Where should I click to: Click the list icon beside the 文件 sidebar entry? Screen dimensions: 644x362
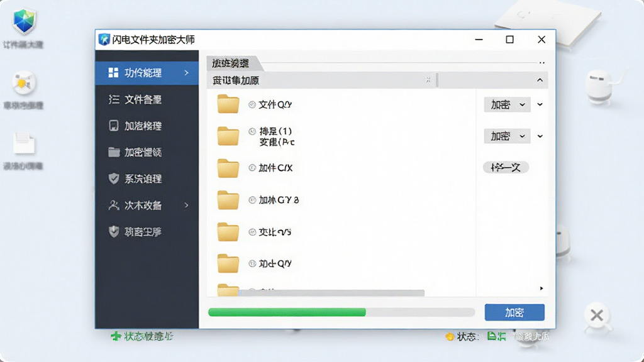[114, 99]
